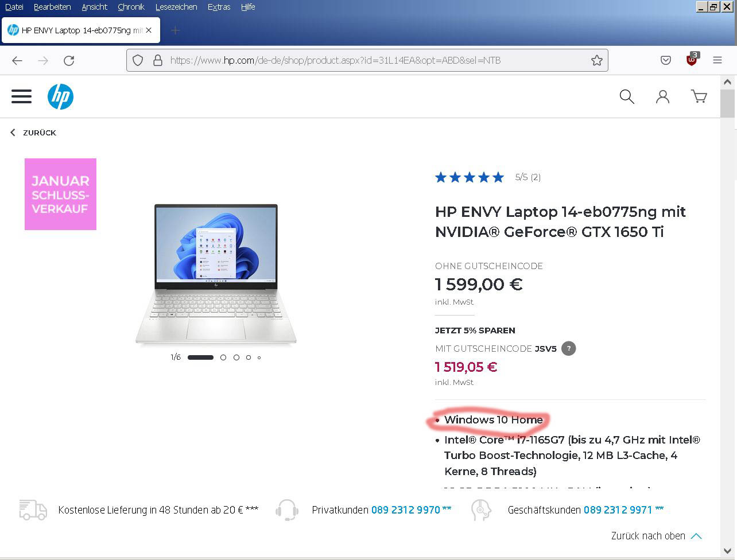Open the user account icon
This screenshot has width=737, height=560.
tap(663, 96)
